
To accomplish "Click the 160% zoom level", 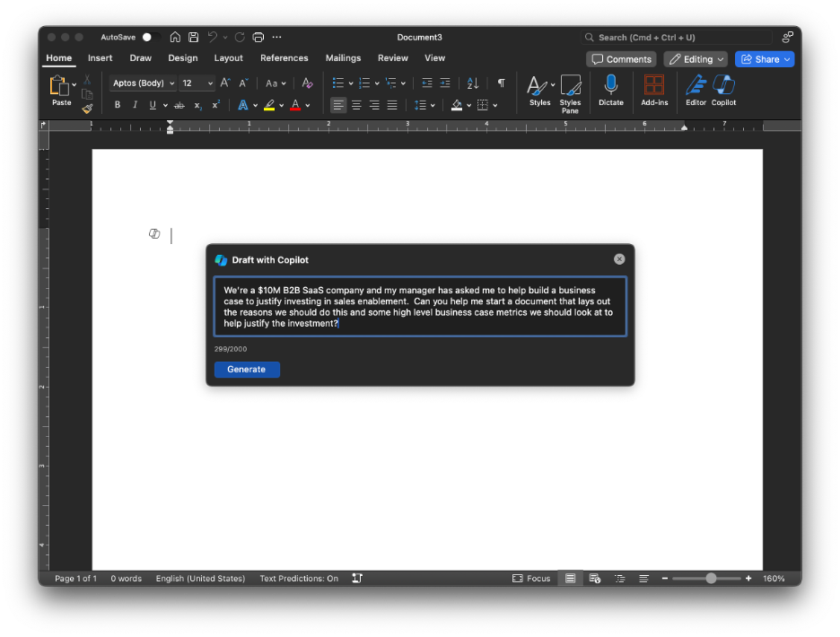I will pyautogui.click(x=774, y=578).
